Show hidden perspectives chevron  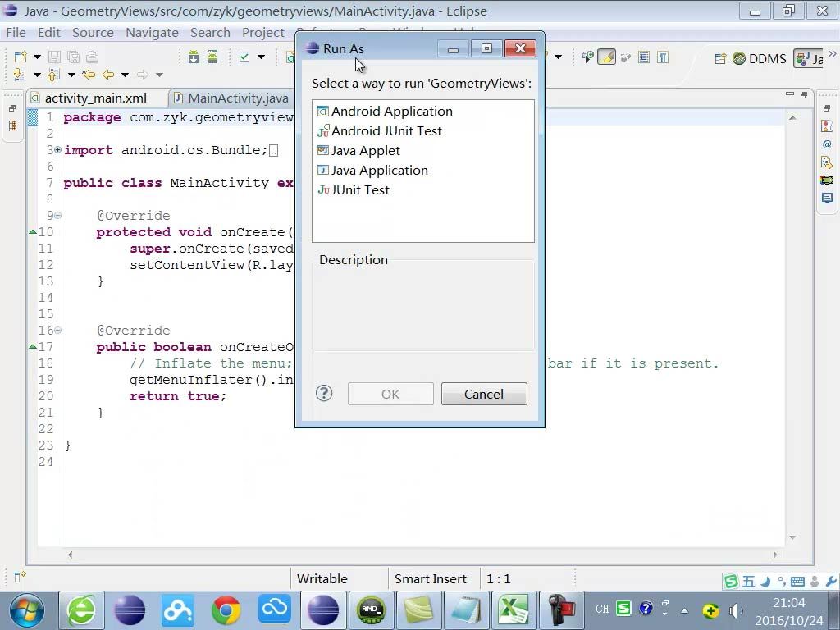tap(832, 54)
